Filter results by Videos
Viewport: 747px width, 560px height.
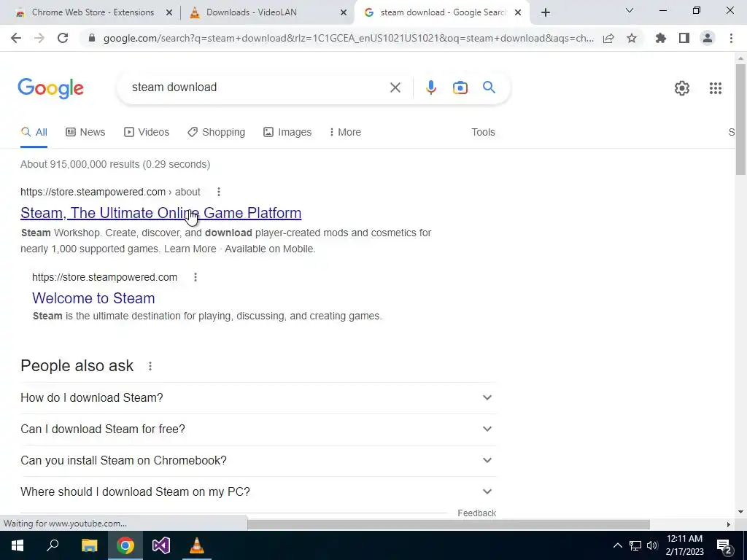click(x=146, y=133)
